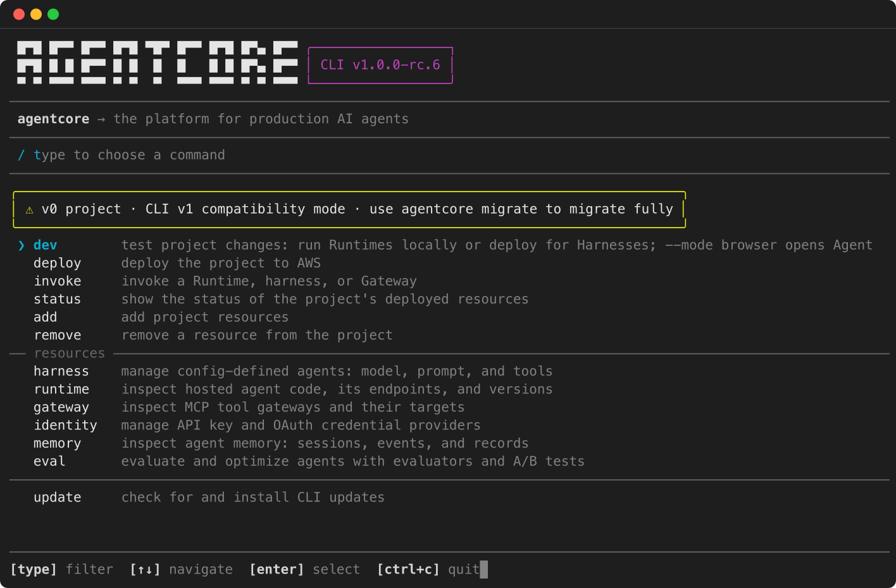Click 'deploy the project to AWS' description
The width and height of the screenshot is (896, 588).
[x=221, y=263]
